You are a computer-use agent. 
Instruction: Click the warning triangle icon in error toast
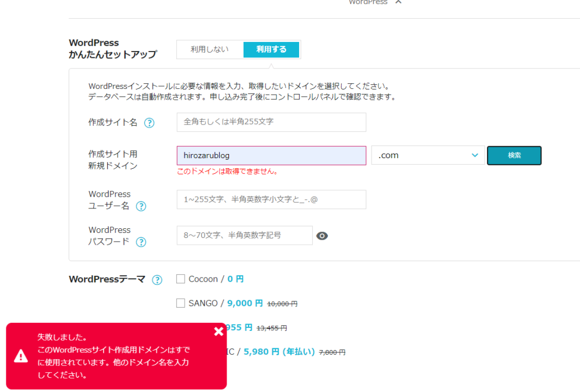21,356
